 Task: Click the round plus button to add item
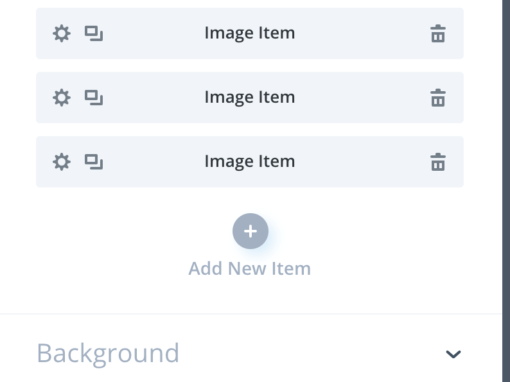(x=250, y=231)
